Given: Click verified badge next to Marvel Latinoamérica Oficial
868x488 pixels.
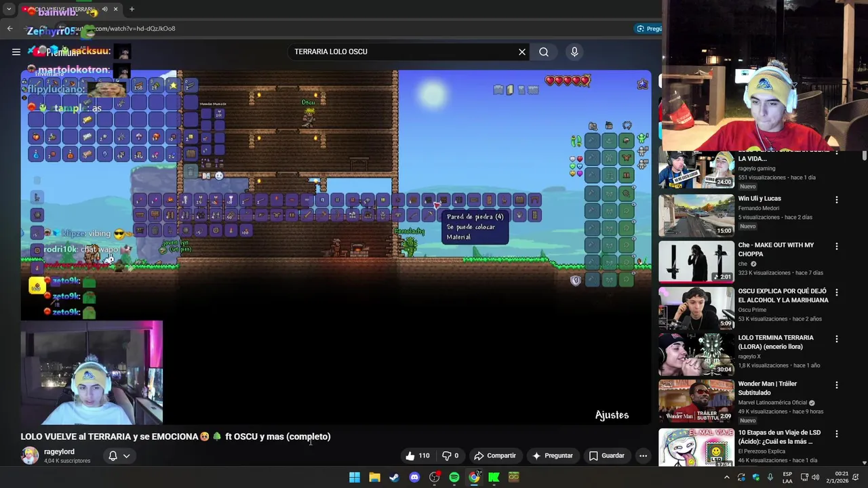Looking at the screenshot, I should pyautogui.click(x=812, y=403).
